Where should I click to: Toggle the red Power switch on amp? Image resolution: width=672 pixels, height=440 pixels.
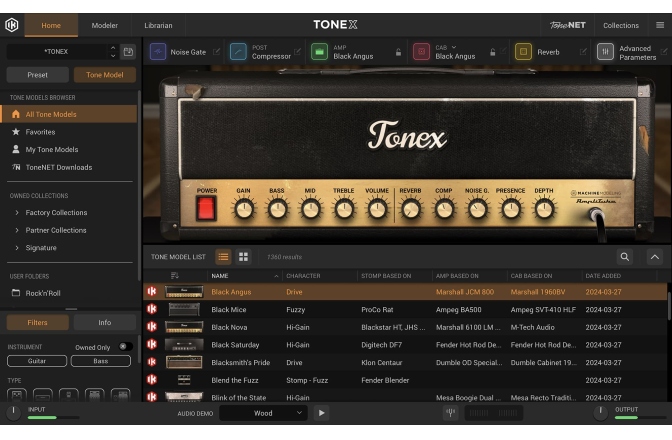pos(206,209)
